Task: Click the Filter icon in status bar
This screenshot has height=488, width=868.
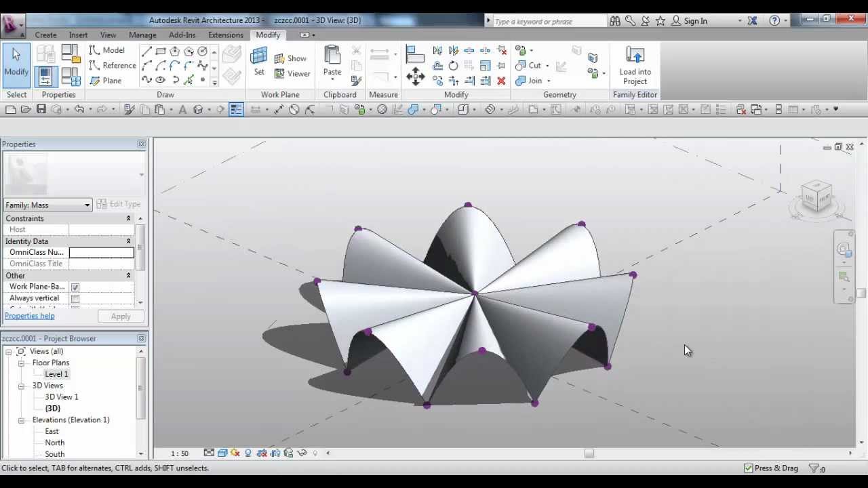Action: (x=814, y=468)
